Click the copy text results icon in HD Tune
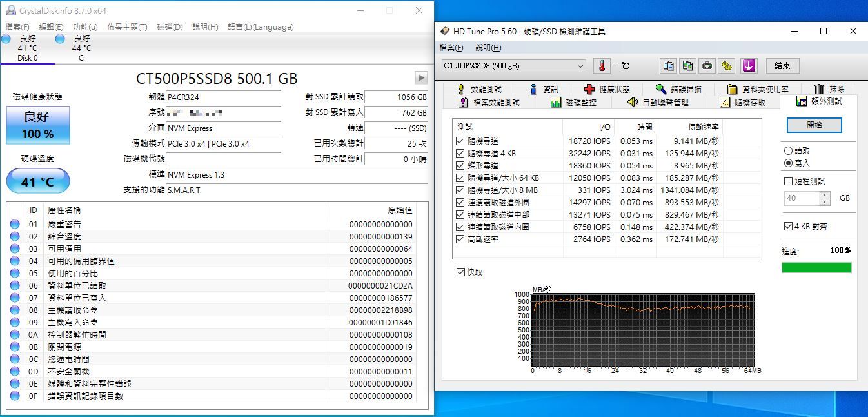868x417 pixels. point(669,66)
